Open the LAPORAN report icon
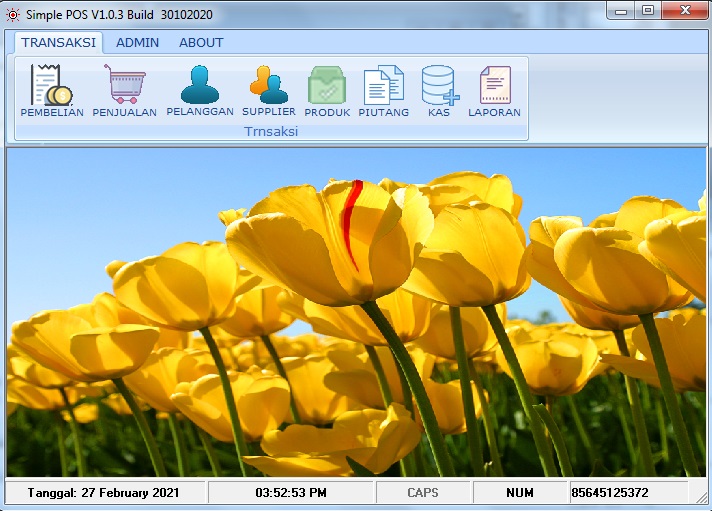The height and width of the screenshot is (511, 712). [494, 86]
